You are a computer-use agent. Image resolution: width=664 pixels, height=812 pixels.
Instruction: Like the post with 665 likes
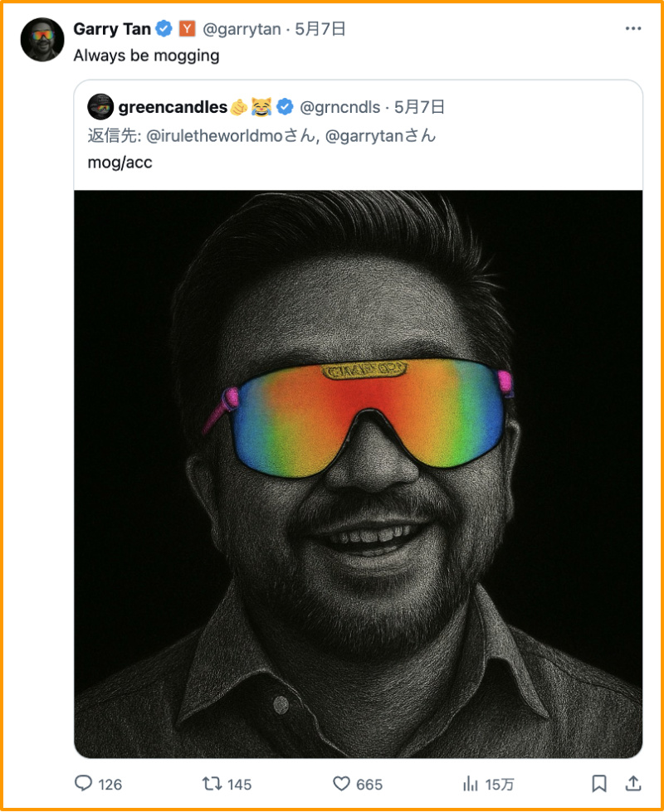341,783
